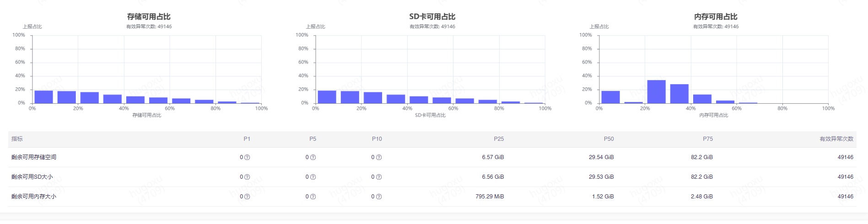Click 82.2 GiB in 剩余可用存储空间 row
Viewport: 868px width, 224px height.
click(702, 157)
